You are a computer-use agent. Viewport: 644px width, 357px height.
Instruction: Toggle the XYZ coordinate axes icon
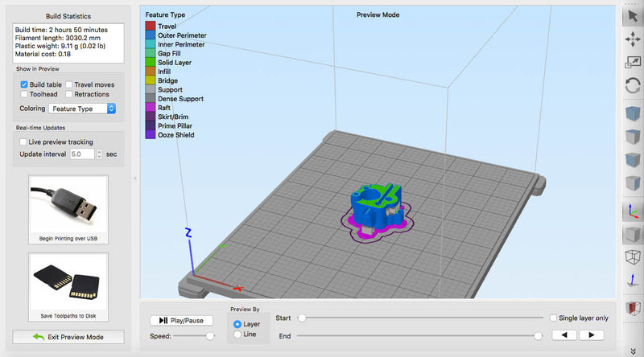[x=633, y=211]
